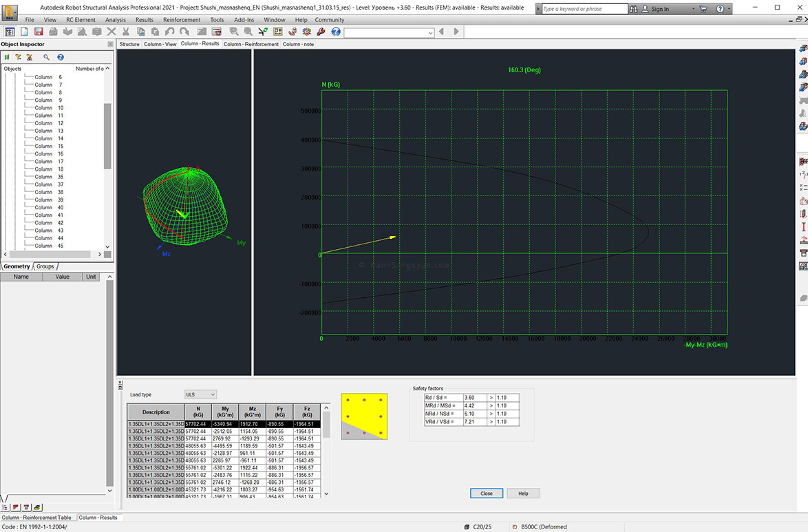Click the calculator/results table toolbar icon

pyautogui.click(x=216, y=32)
